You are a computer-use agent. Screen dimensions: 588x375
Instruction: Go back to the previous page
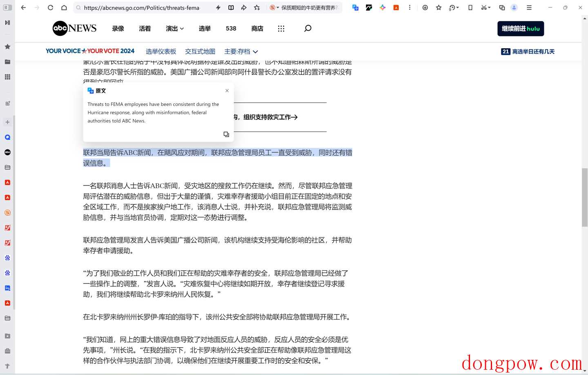[x=23, y=7]
